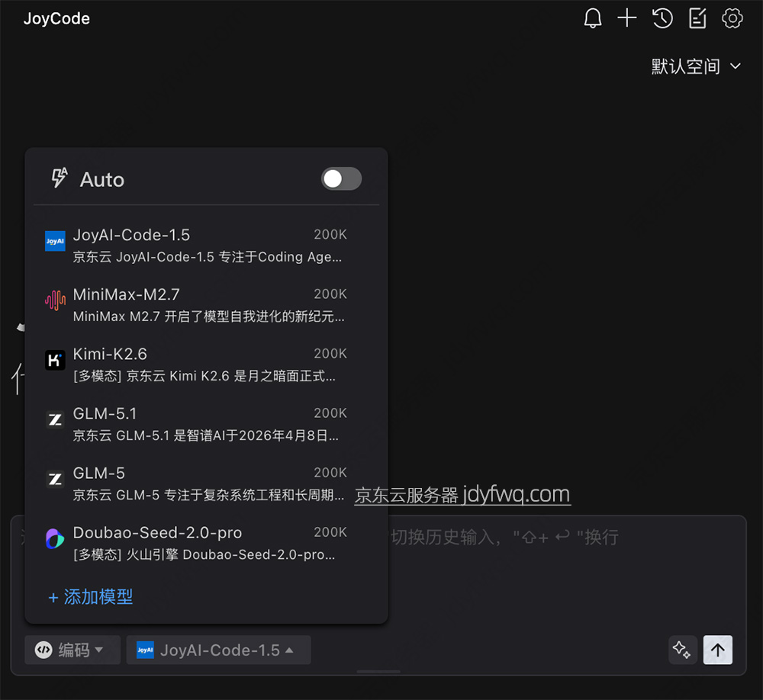Screen dimensions: 763x700
Task: Click the Kimi K logo
Action: pos(55,360)
